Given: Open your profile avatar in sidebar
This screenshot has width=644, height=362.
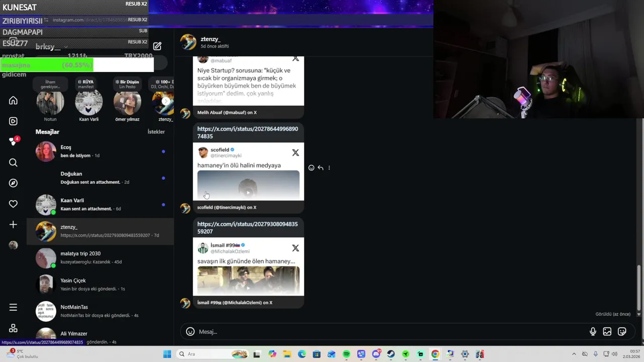Looking at the screenshot, I should click(x=13, y=245).
